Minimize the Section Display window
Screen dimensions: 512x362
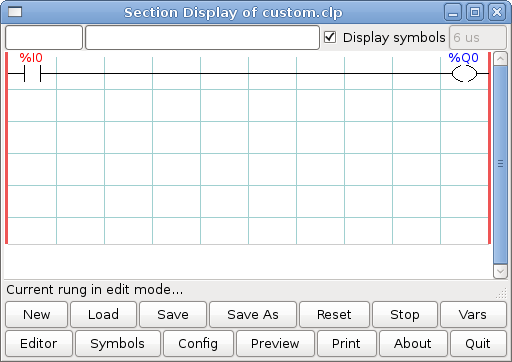pos(453,13)
